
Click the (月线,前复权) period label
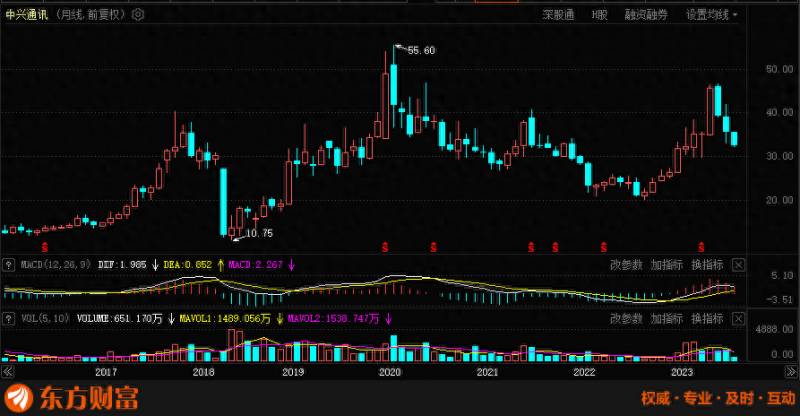(x=90, y=15)
